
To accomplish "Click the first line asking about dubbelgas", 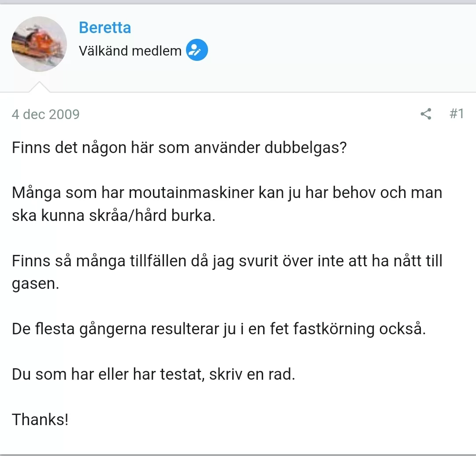I will pos(179,147).
